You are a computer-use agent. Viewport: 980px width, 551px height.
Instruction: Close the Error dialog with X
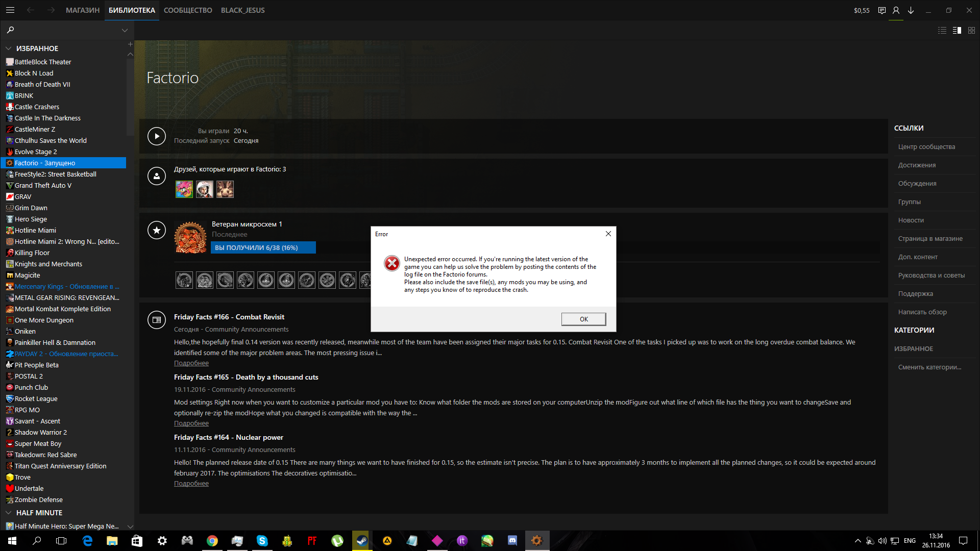click(608, 234)
